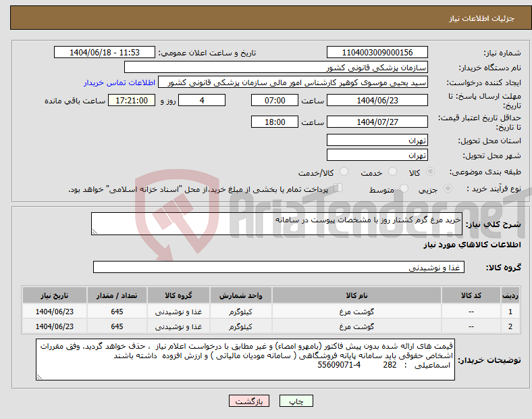Click کیلوگرم unit in row 2
The width and height of the screenshot is (532, 419).
pyautogui.click(x=240, y=326)
